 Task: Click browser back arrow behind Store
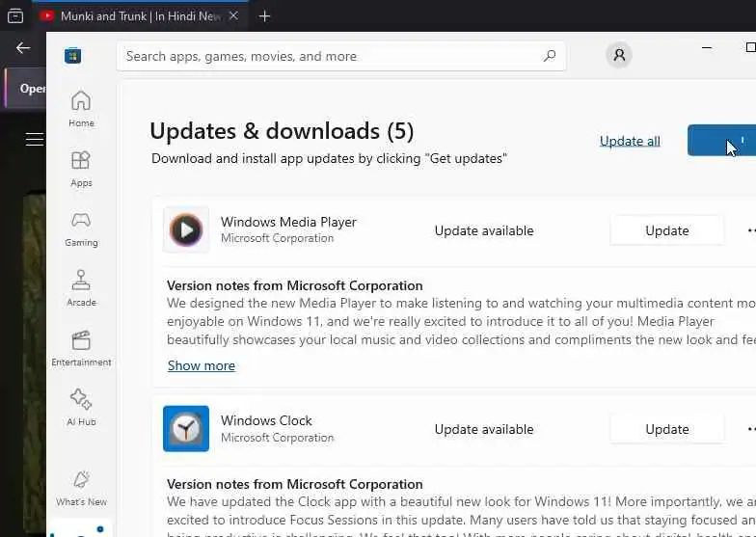(x=23, y=48)
